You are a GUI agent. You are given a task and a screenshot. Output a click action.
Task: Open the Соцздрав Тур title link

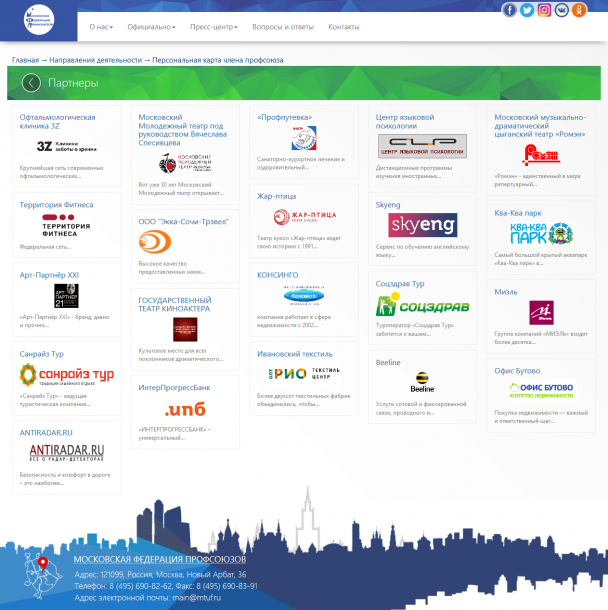coord(400,284)
